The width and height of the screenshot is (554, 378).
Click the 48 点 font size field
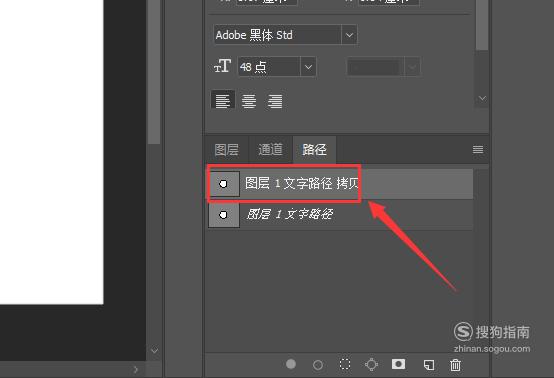(x=269, y=67)
